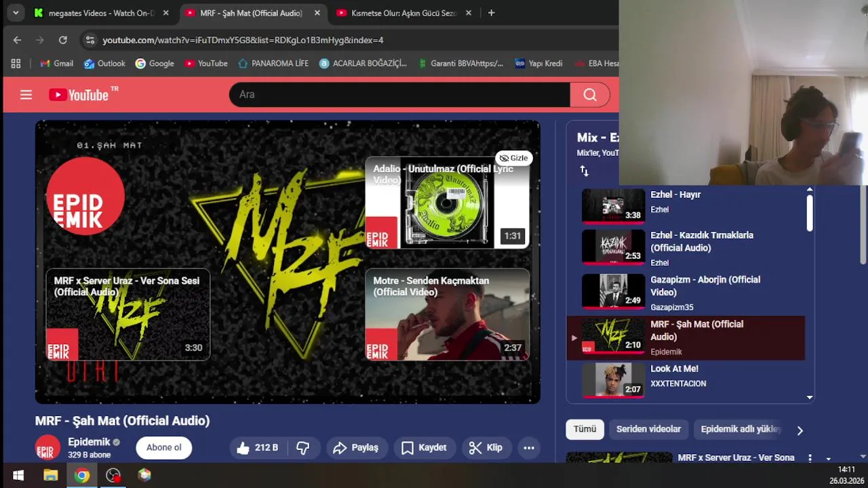Click the Kaydet save button
868x488 pixels.
425,447
